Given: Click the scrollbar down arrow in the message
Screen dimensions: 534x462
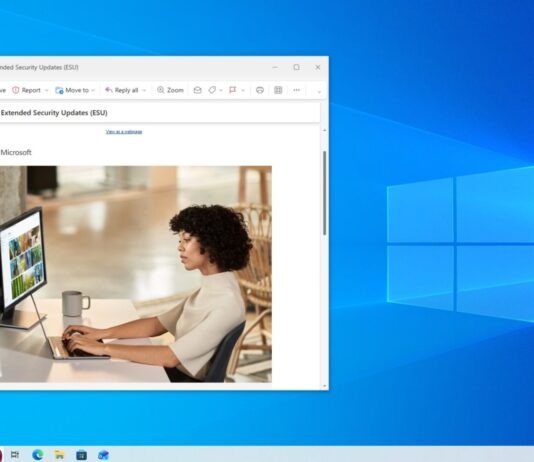Looking at the screenshot, I should point(325,386).
